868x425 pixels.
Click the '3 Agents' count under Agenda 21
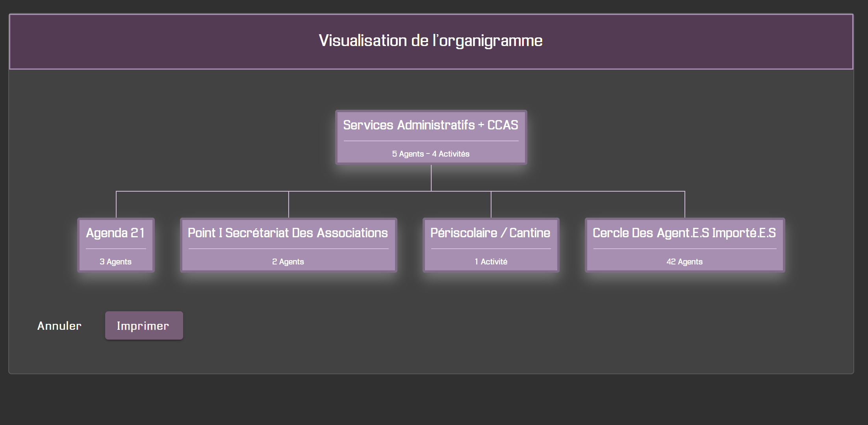click(115, 262)
